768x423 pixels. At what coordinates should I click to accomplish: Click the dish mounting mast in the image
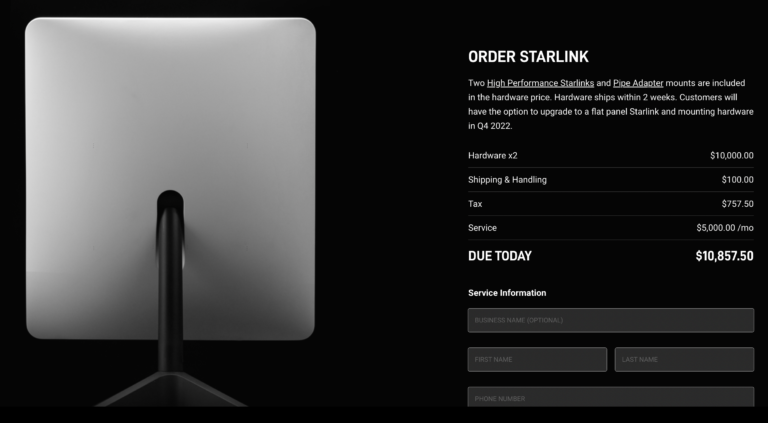click(x=170, y=289)
